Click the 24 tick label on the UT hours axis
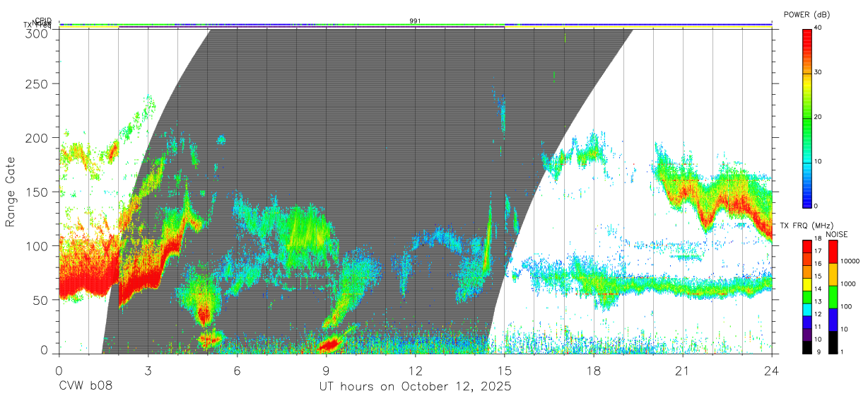The height and width of the screenshot is (401, 868). pos(771,371)
